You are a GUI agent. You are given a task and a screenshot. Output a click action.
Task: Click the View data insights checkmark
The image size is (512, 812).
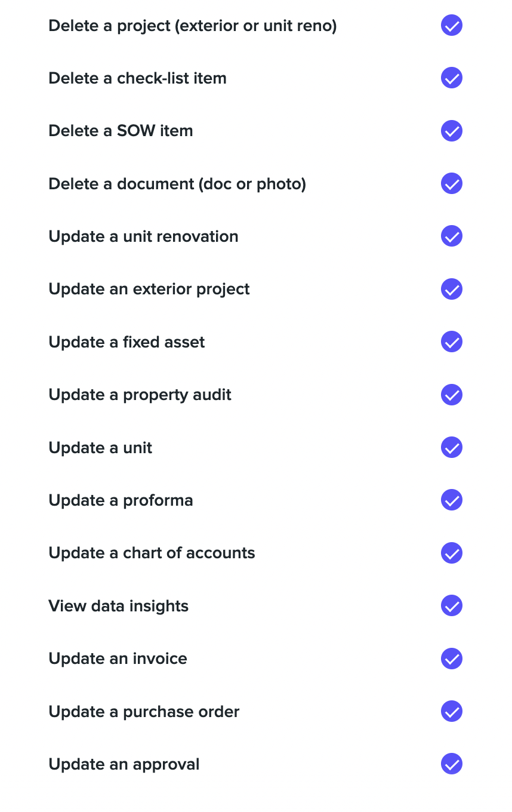pos(452,606)
